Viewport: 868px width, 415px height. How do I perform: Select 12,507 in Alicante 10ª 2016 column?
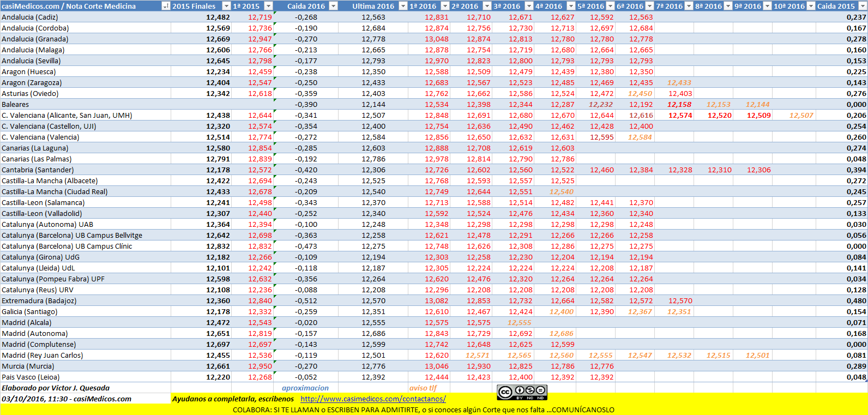point(801,115)
